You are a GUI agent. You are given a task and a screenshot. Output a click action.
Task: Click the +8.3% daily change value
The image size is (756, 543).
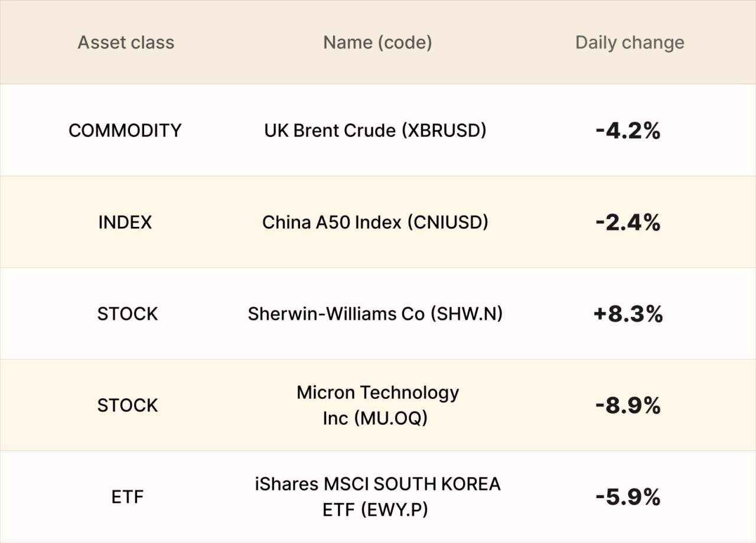[628, 314]
